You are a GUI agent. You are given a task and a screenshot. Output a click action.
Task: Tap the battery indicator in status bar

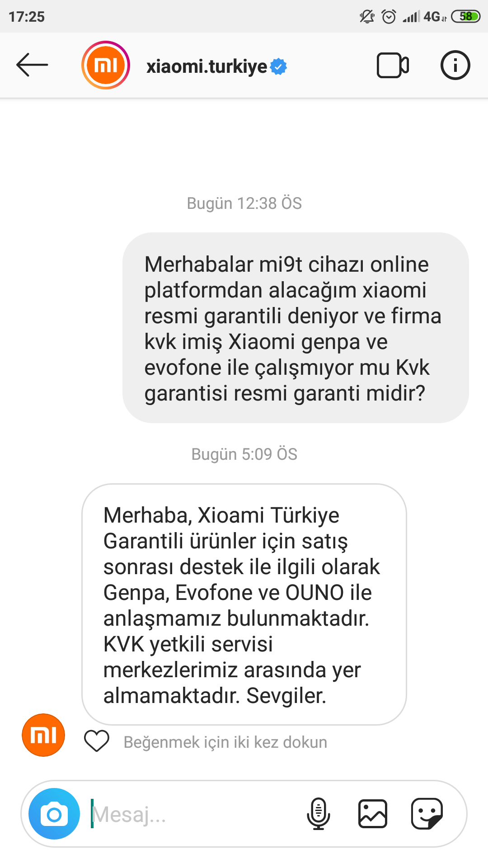point(465,17)
